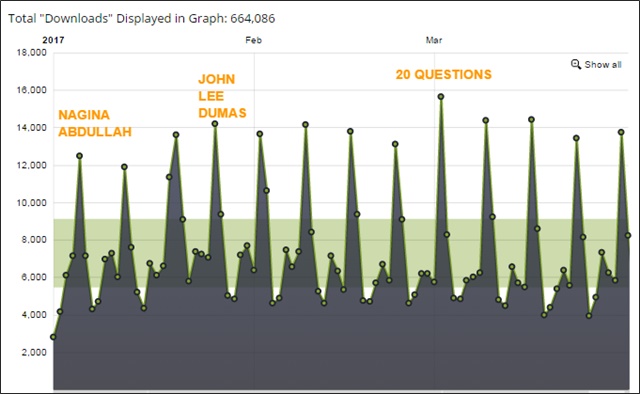
Task: Click the Mar axis label
Action: pyautogui.click(x=434, y=40)
